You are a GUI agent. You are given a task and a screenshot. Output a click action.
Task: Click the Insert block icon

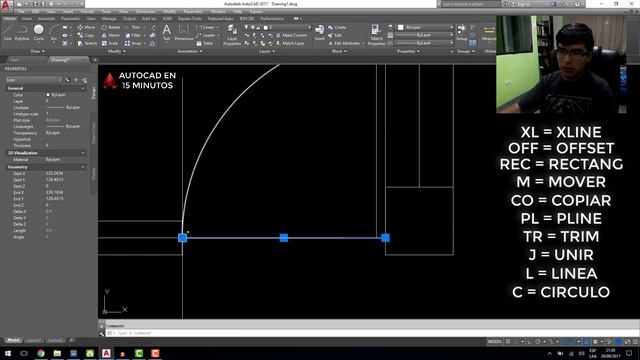click(320, 32)
